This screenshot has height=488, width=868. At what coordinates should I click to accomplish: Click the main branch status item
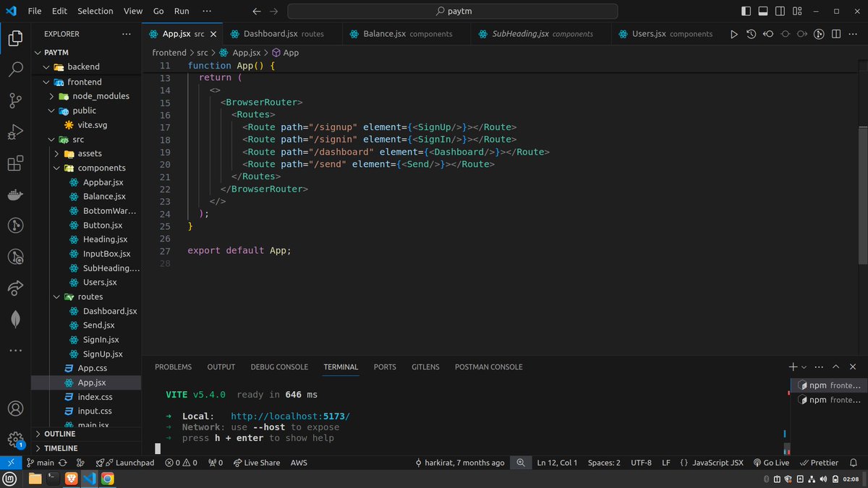(41, 463)
